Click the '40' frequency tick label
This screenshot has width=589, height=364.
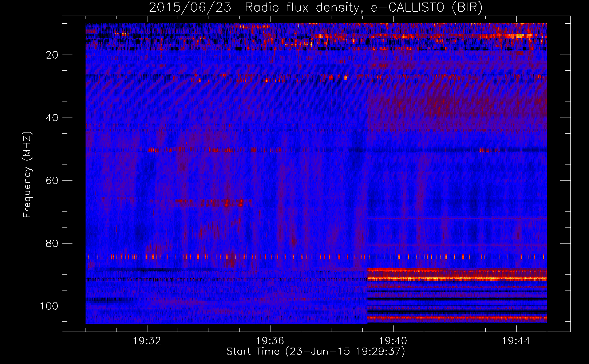[52, 118]
